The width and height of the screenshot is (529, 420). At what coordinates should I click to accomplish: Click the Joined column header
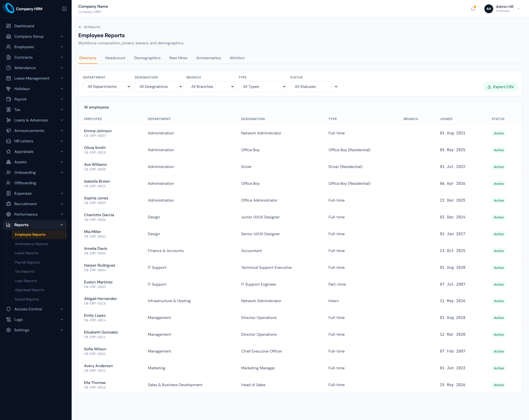(x=446, y=119)
